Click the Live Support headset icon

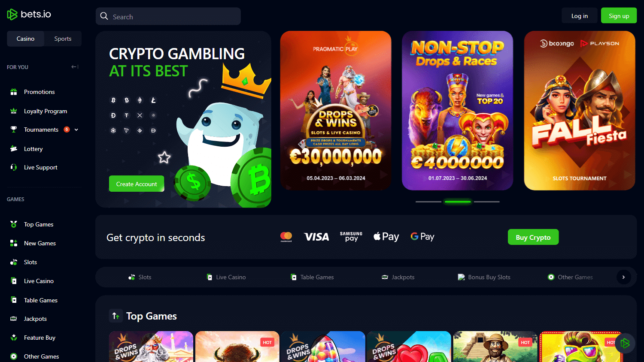click(x=14, y=167)
